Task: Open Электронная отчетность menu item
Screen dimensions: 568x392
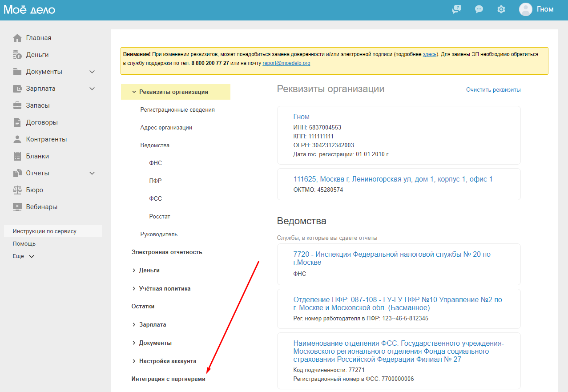Action: click(x=167, y=252)
